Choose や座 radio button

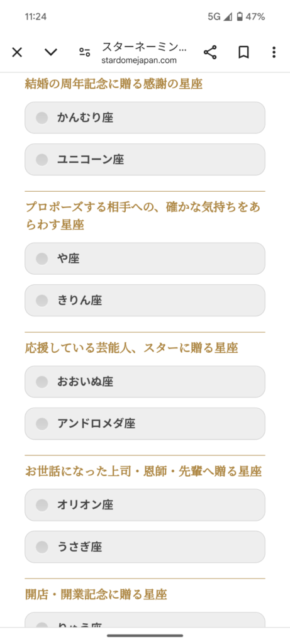coord(145,258)
